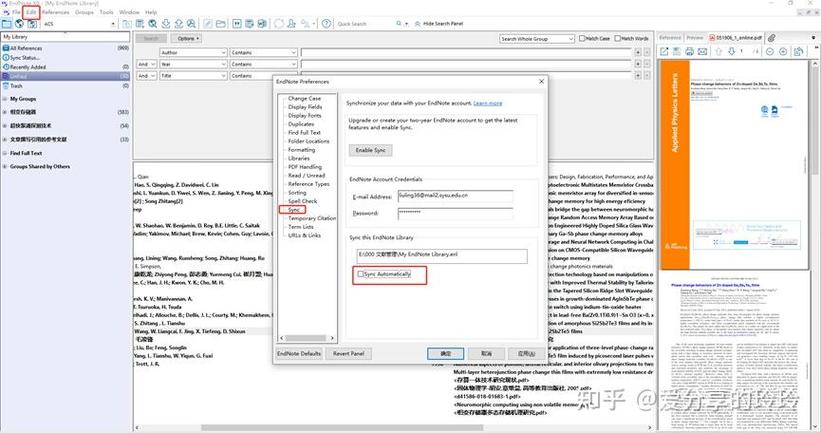Click the Insert Citation quote icon
Screen dimensions: 821x433
pyautogui.click(x=237, y=24)
